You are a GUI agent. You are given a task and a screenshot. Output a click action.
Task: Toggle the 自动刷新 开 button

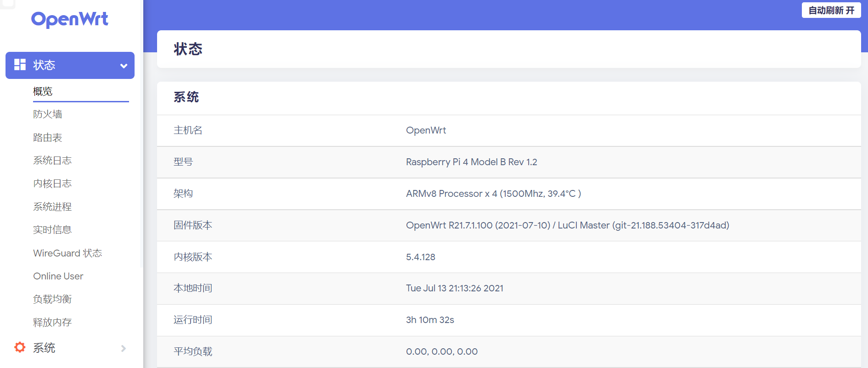coord(831,10)
